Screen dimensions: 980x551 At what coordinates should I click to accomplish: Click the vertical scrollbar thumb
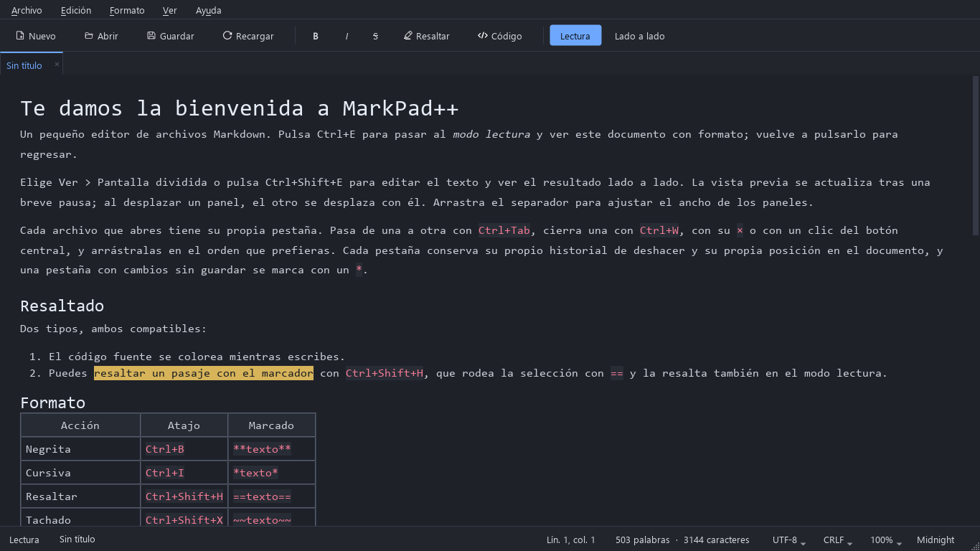tap(976, 156)
